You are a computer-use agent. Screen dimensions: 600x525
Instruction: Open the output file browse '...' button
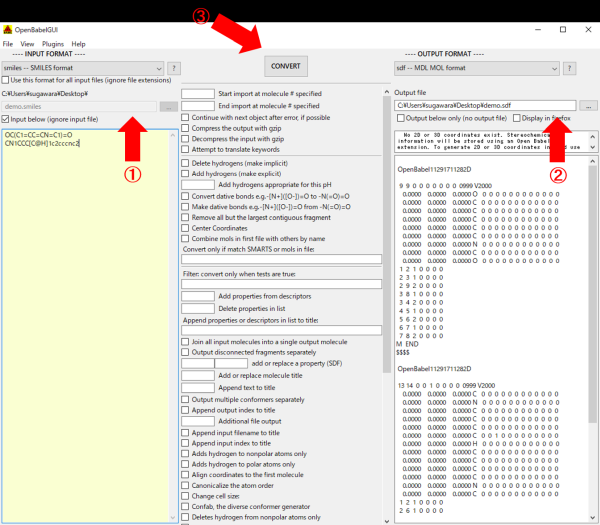point(588,105)
